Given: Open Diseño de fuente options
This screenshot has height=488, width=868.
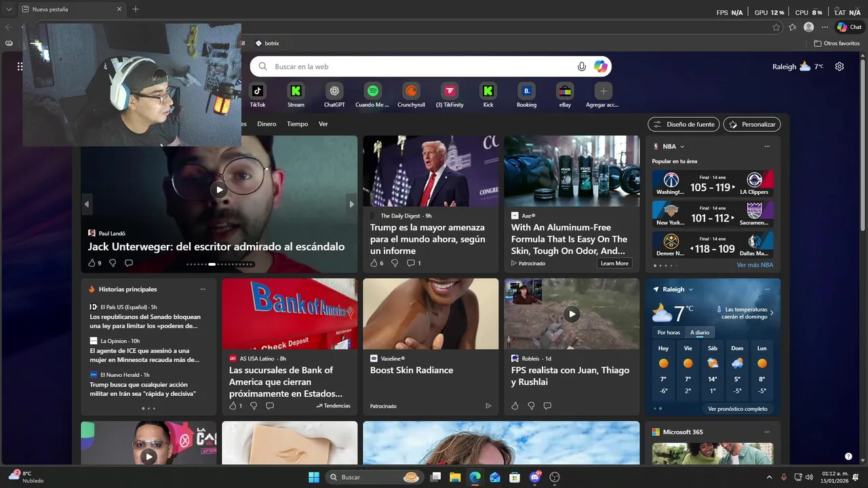Looking at the screenshot, I should pos(684,124).
